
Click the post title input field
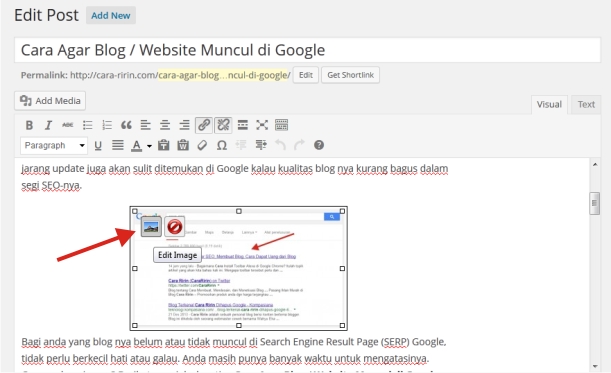[307, 50]
